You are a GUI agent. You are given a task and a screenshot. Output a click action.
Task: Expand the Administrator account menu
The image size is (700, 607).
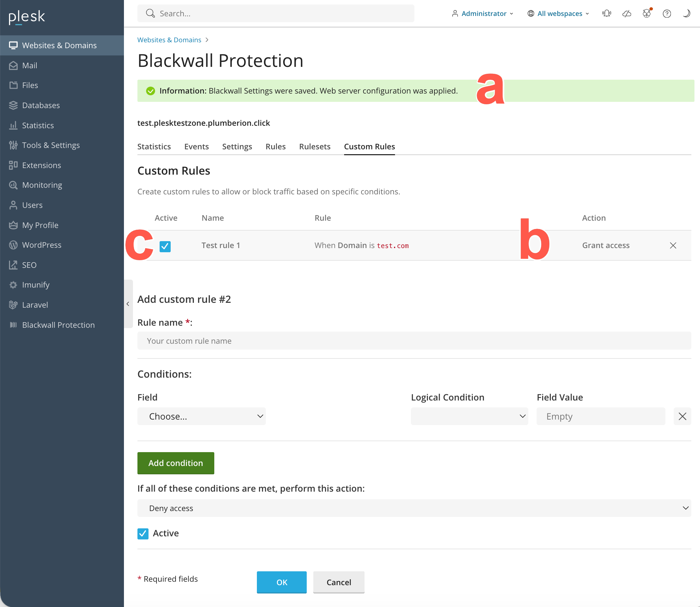[x=483, y=14]
